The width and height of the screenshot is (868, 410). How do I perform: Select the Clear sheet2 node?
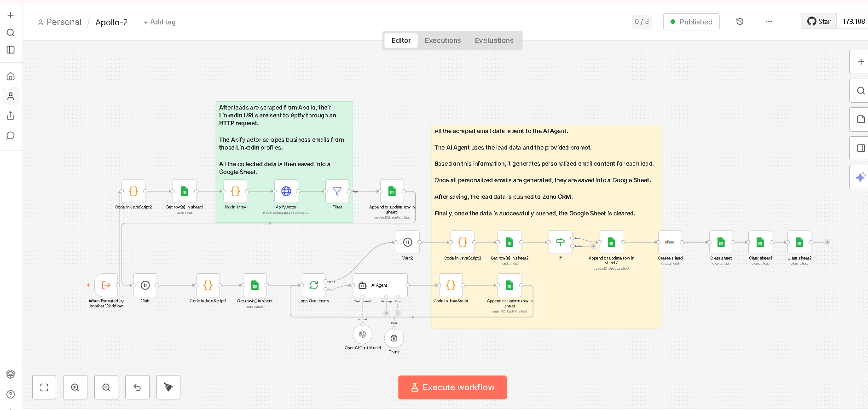(x=799, y=242)
